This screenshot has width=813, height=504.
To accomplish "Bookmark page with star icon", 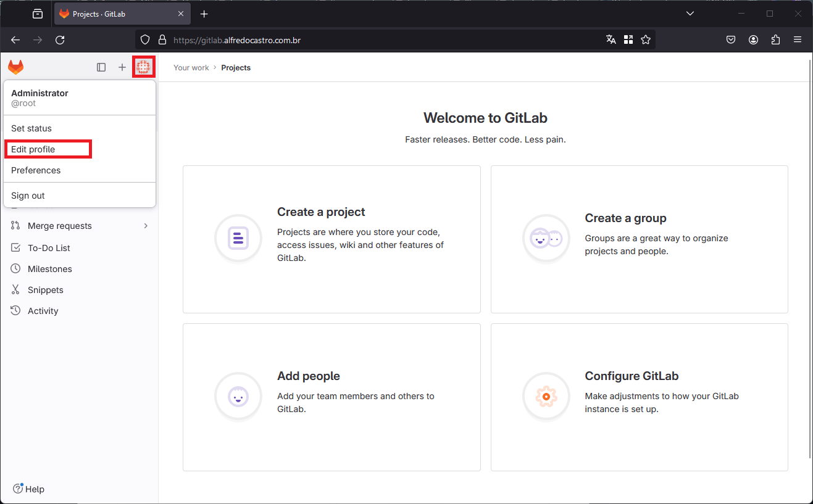I will tap(646, 39).
